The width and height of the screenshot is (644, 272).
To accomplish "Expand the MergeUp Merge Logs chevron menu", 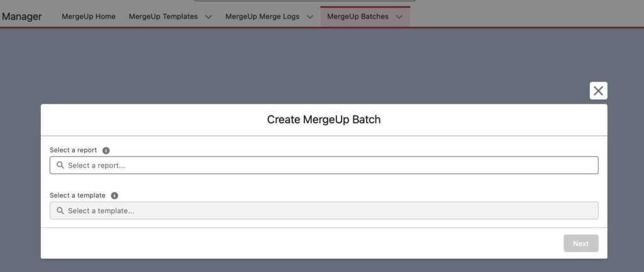I will point(310,17).
